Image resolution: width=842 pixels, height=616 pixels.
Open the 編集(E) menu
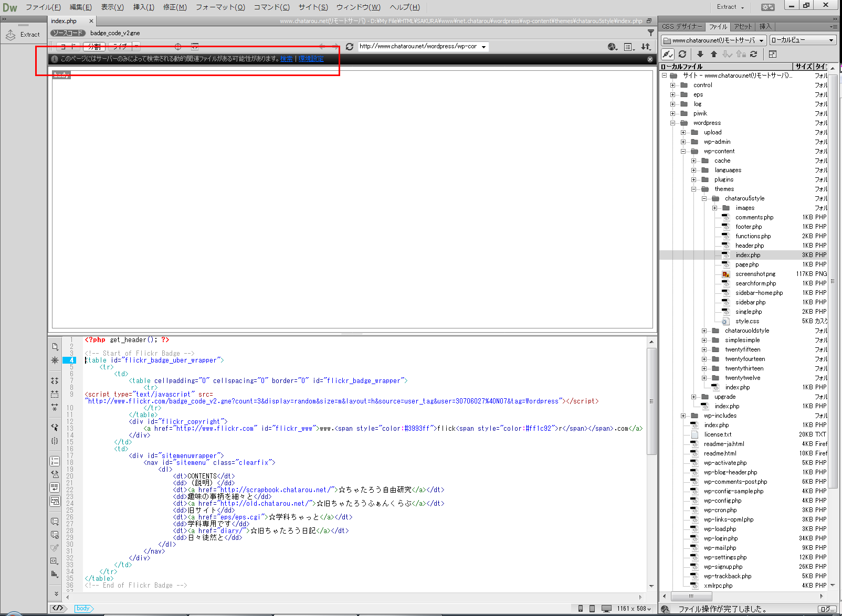(81, 7)
